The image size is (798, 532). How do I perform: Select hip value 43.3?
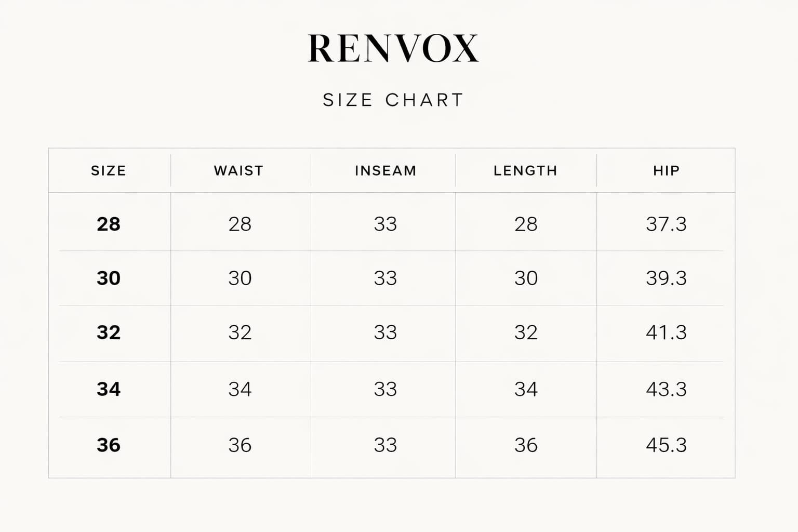[666, 389]
